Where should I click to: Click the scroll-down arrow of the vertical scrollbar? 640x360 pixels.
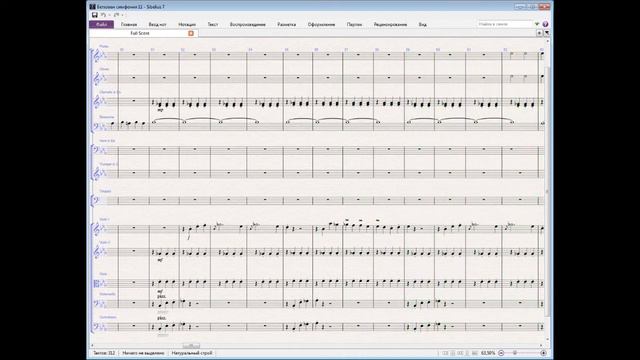pyautogui.click(x=547, y=339)
